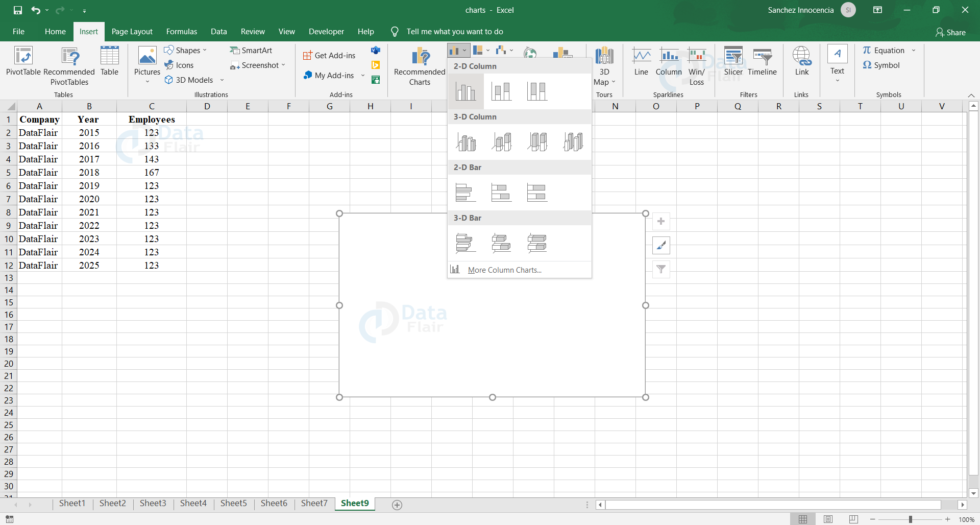
Task: Click the Chart Elements plus button
Action: [x=661, y=221]
